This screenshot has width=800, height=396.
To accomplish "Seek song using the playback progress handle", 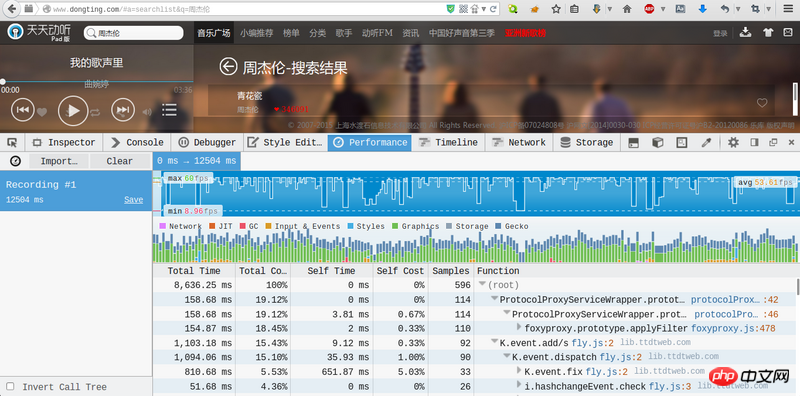I will (x=3, y=81).
